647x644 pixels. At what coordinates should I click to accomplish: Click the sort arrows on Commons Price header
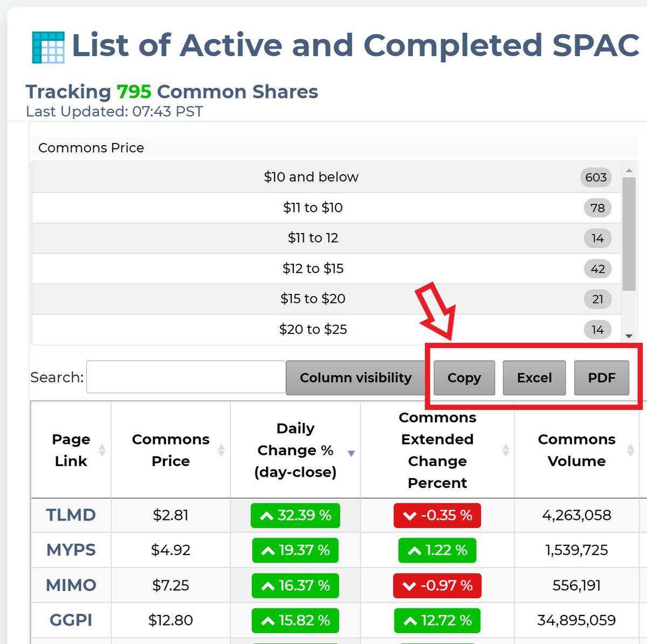coord(221,450)
